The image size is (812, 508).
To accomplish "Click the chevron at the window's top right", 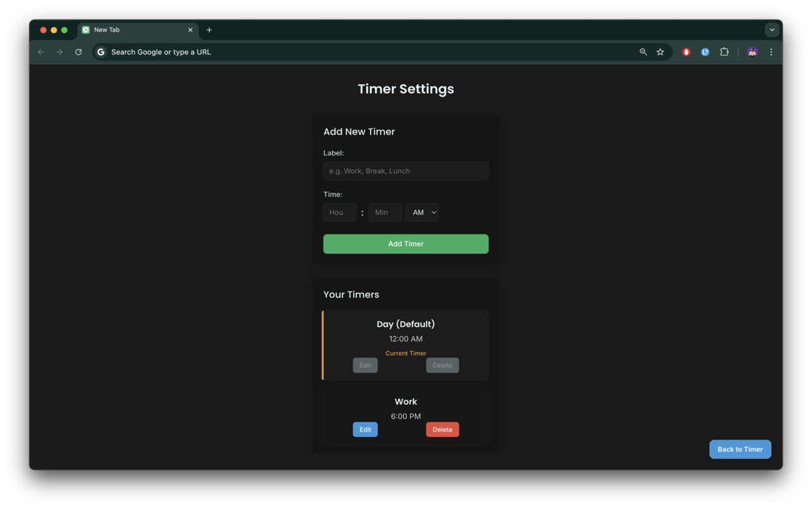I will click(772, 29).
